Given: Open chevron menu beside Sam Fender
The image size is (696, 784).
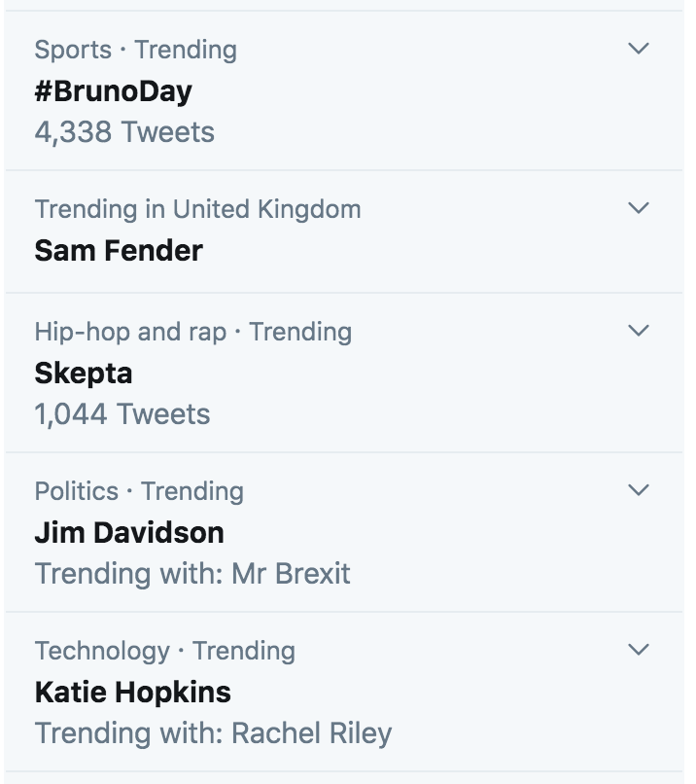Looking at the screenshot, I should [638, 208].
